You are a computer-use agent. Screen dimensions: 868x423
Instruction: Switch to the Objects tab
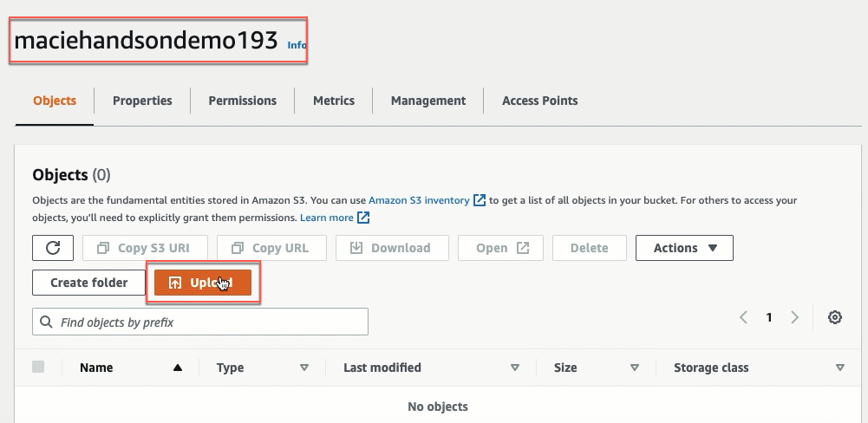click(55, 101)
